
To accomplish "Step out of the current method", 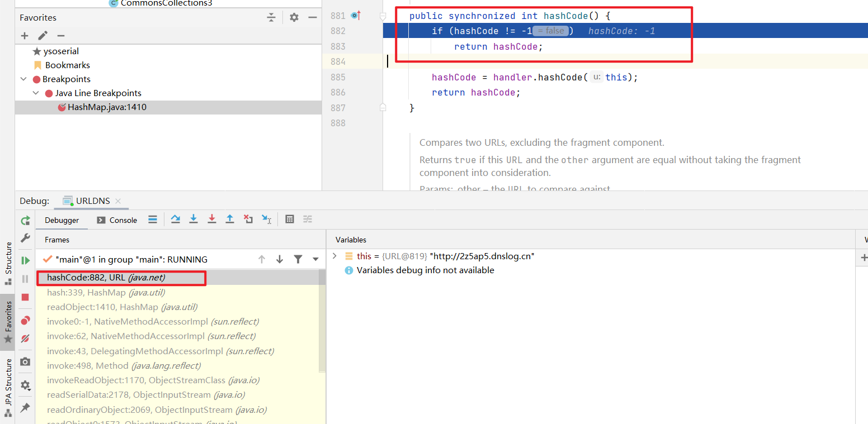I will click(230, 220).
